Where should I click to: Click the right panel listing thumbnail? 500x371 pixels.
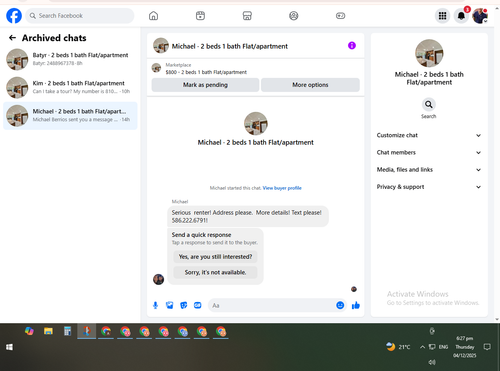pos(429,53)
